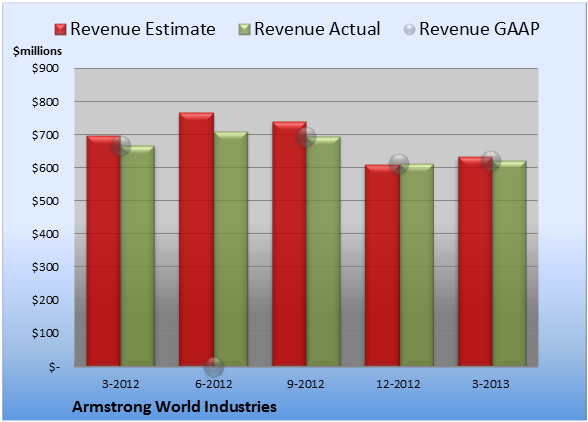
Task: Select the red estimate bar for 6-2012
Action: pos(196,239)
